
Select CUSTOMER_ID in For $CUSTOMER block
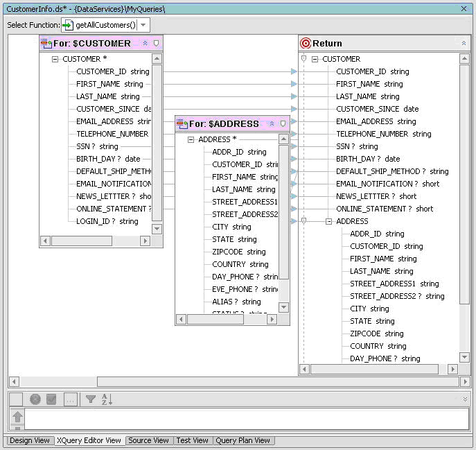click(x=113, y=71)
